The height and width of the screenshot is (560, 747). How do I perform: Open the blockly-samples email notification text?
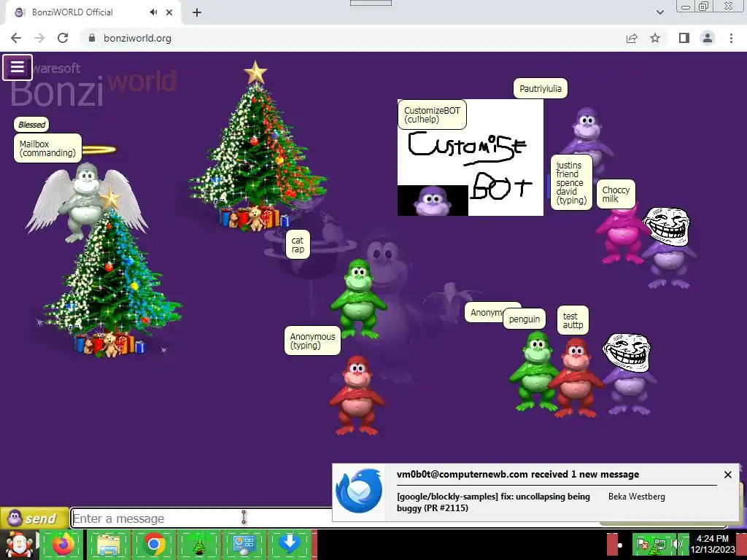(493, 502)
